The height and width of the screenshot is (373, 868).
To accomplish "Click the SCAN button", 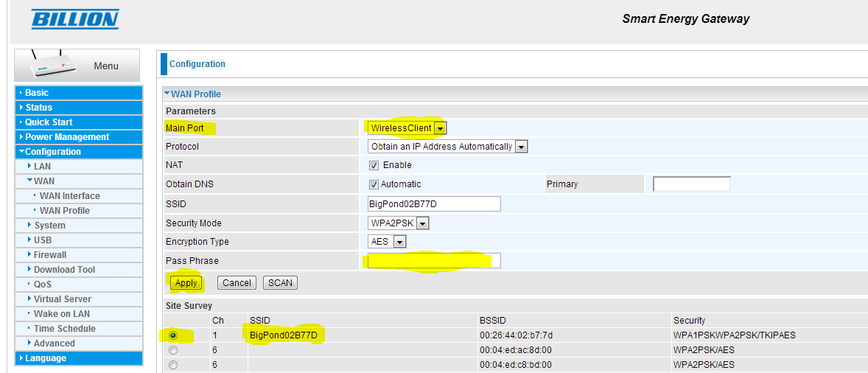I will coord(280,283).
